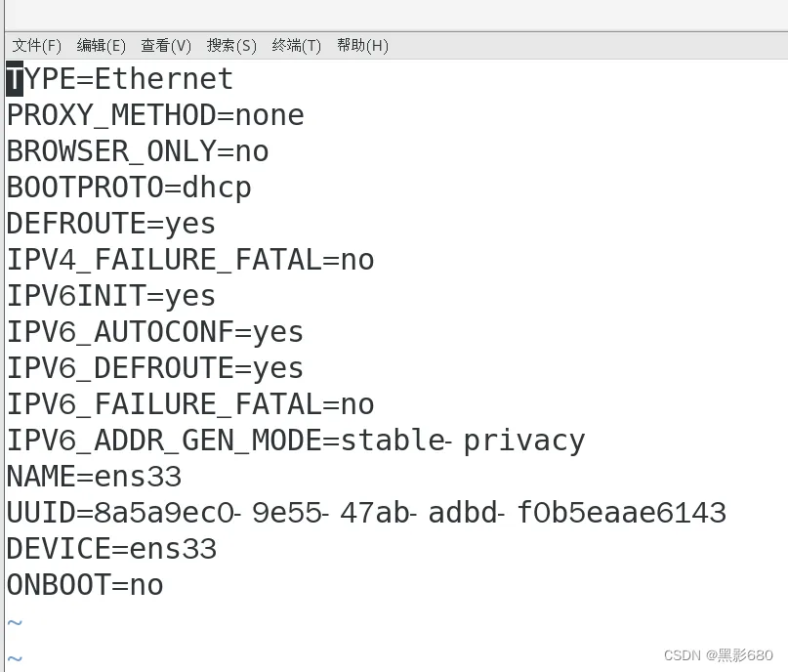Screen dimensions: 788x672
Task: Click the IPV6_AUTOCONF=yes line
Action: click(x=155, y=332)
